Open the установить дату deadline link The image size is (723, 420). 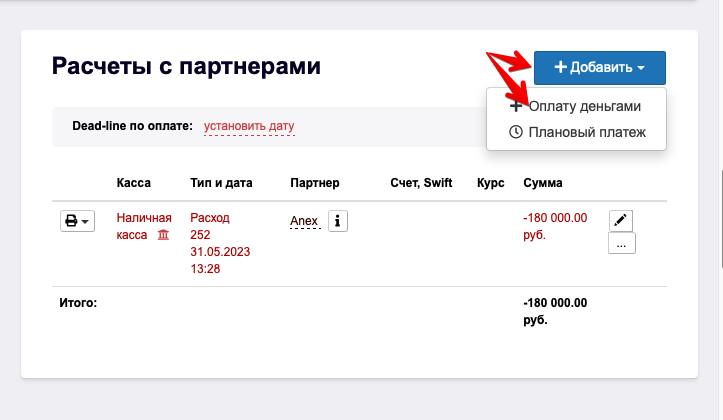(x=249, y=126)
